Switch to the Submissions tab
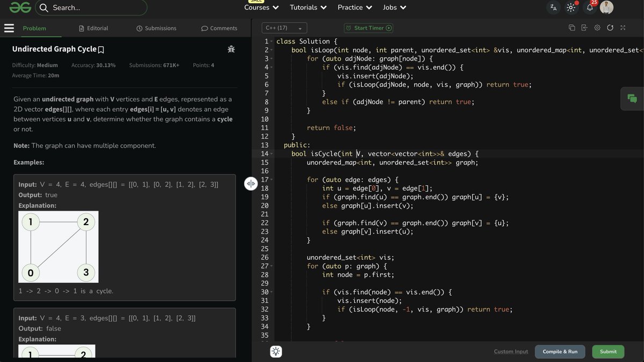Image resolution: width=644 pixels, height=362 pixels. 156,28
